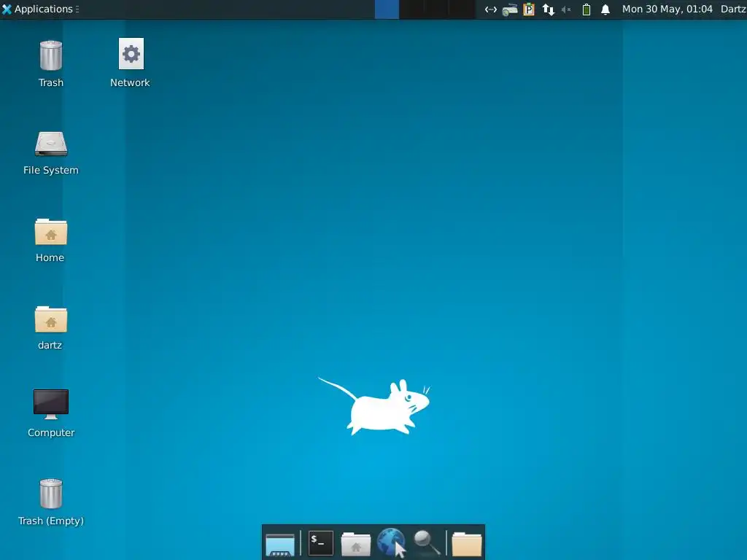Viewport: 747px width, 560px height.
Task: Open home folder launcher in the dock
Action: pos(356,544)
